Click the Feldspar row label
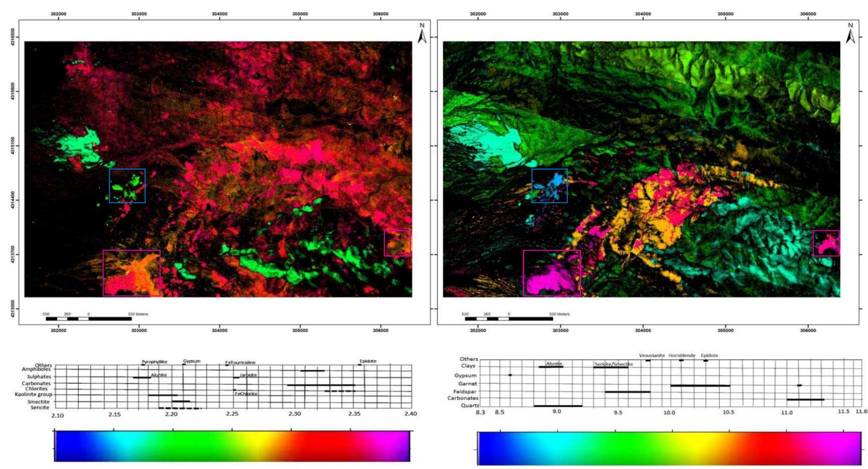The width and height of the screenshot is (868, 469). (465, 392)
